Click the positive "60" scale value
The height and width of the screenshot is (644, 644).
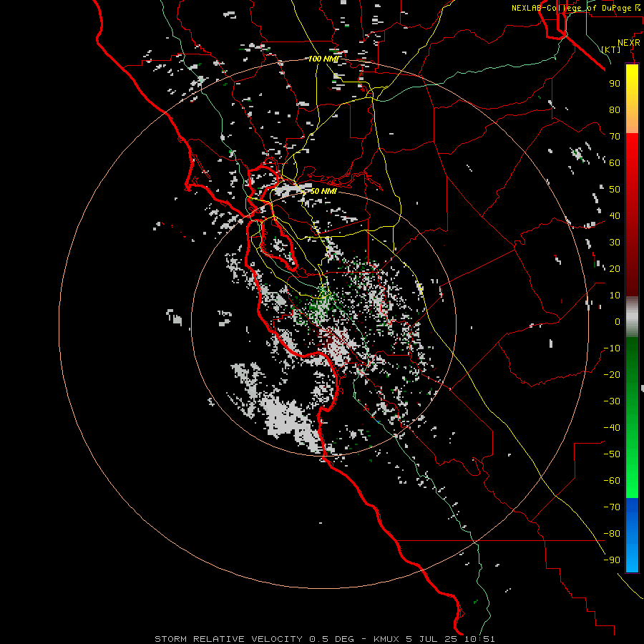point(615,162)
